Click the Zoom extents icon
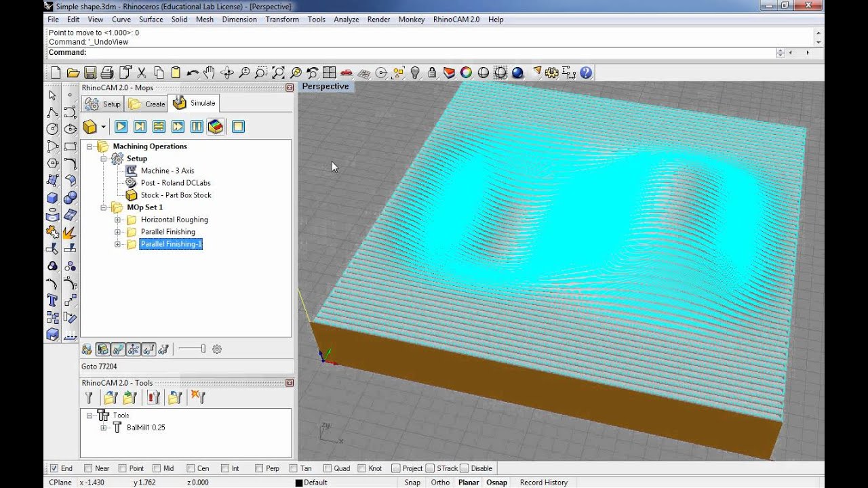Viewport: 868px width, 488px height. click(x=278, y=73)
